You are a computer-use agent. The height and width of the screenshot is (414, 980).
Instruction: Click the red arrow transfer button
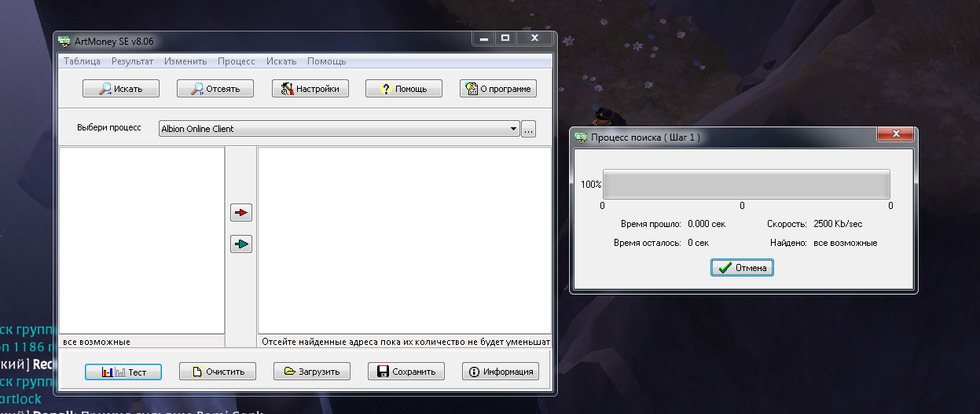[241, 213]
